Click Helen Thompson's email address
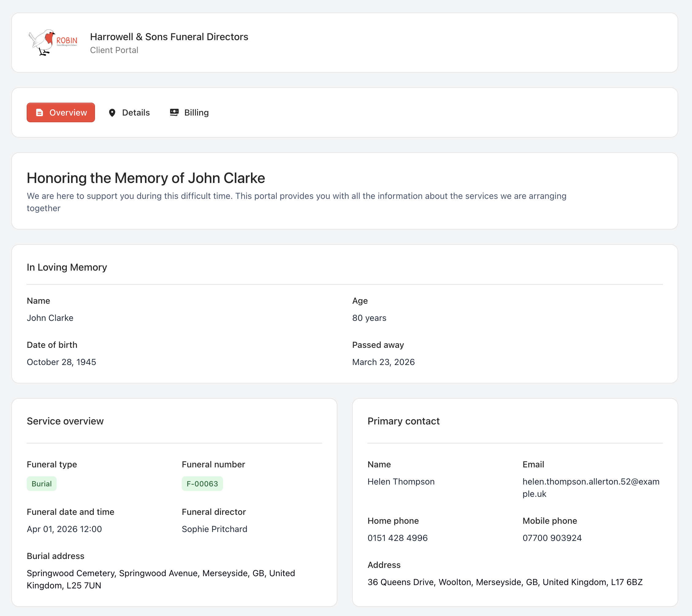Image resolution: width=692 pixels, height=616 pixels. (591, 487)
